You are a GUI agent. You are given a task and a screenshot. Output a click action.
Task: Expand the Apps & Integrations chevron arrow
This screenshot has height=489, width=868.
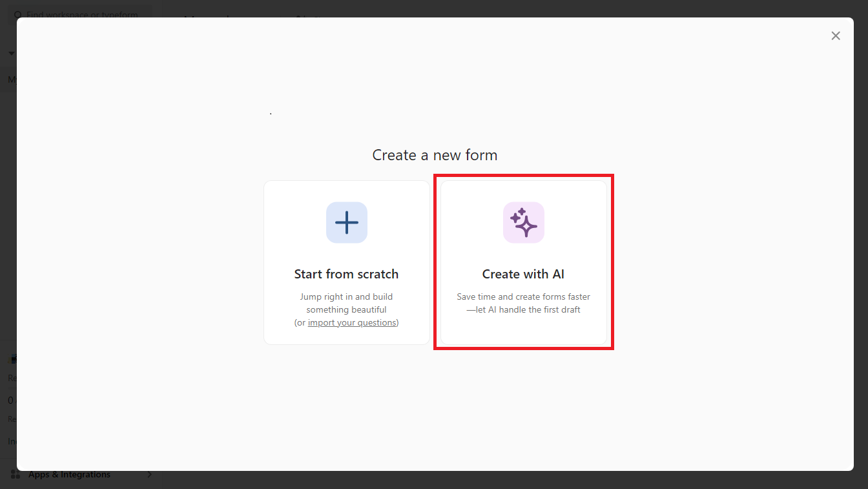(x=149, y=475)
